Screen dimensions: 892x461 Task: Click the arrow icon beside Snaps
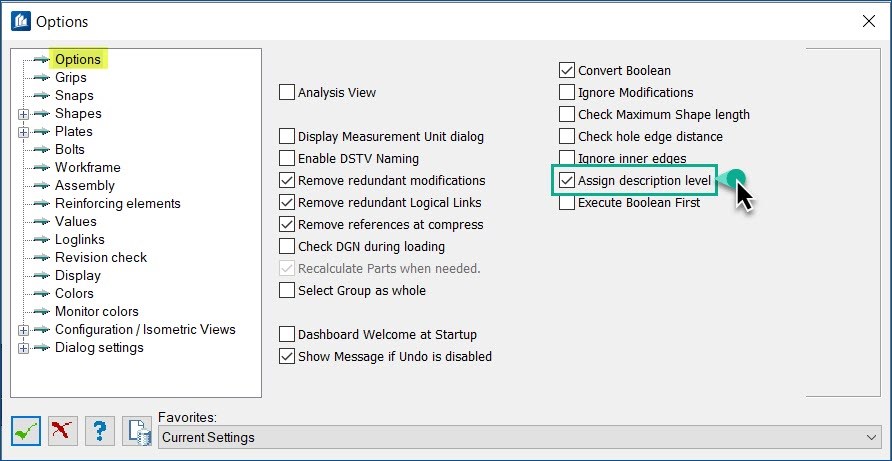[x=42, y=96]
